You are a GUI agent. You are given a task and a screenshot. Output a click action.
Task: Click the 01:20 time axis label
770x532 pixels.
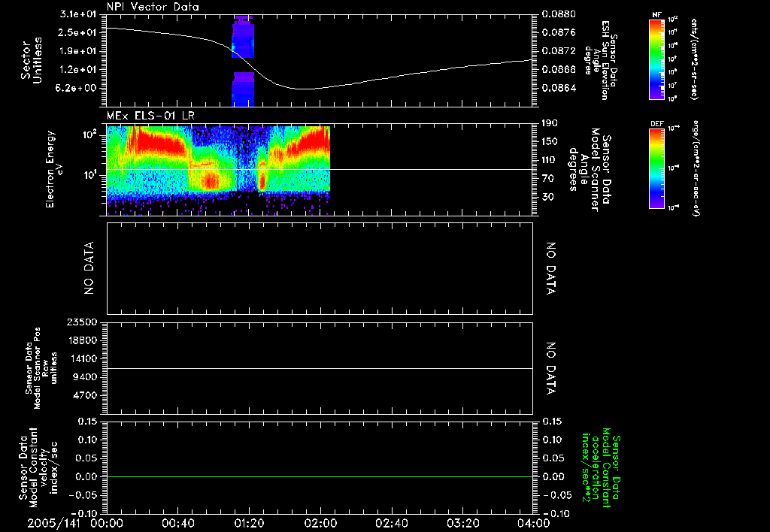pyautogui.click(x=249, y=523)
